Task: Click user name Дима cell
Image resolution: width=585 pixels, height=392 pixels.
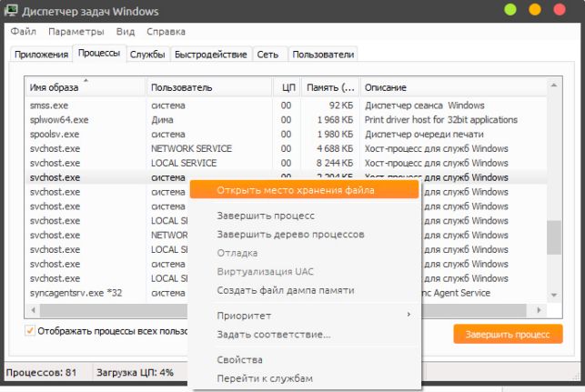Action: [x=162, y=120]
